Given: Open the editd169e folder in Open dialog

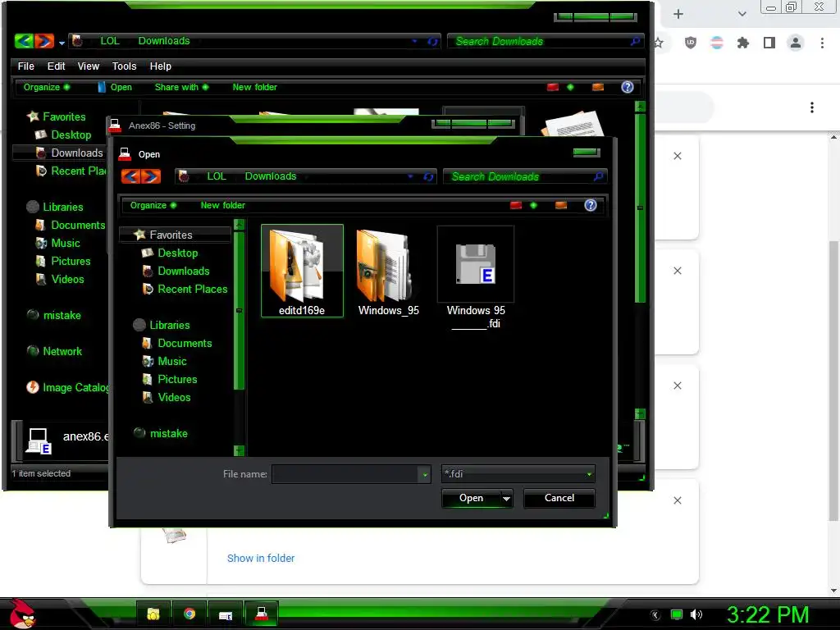Looking at the screenshot, I should pos(302,271).
